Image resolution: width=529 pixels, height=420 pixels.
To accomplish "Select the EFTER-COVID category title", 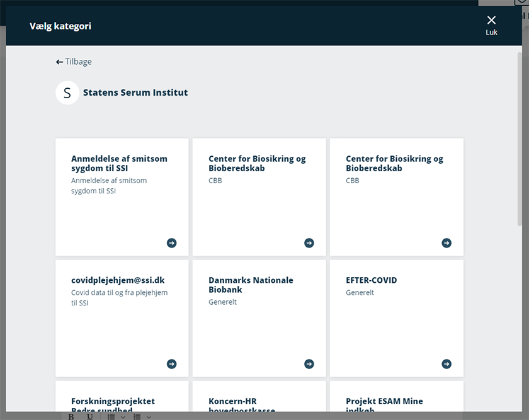I will click(371, 280).
